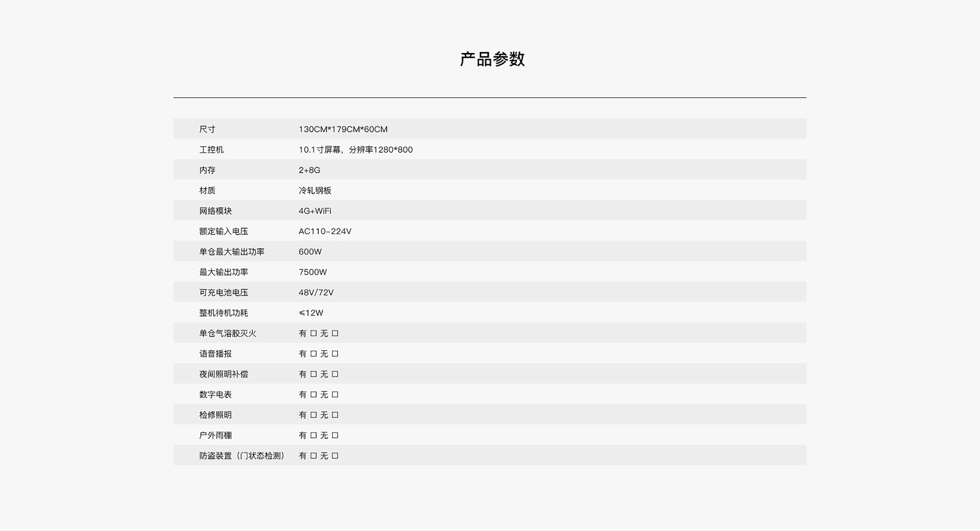Tick the 无 checkbox for 语音播报
Image resolution: width=980 pixels, height=531 pixels.
335,353
